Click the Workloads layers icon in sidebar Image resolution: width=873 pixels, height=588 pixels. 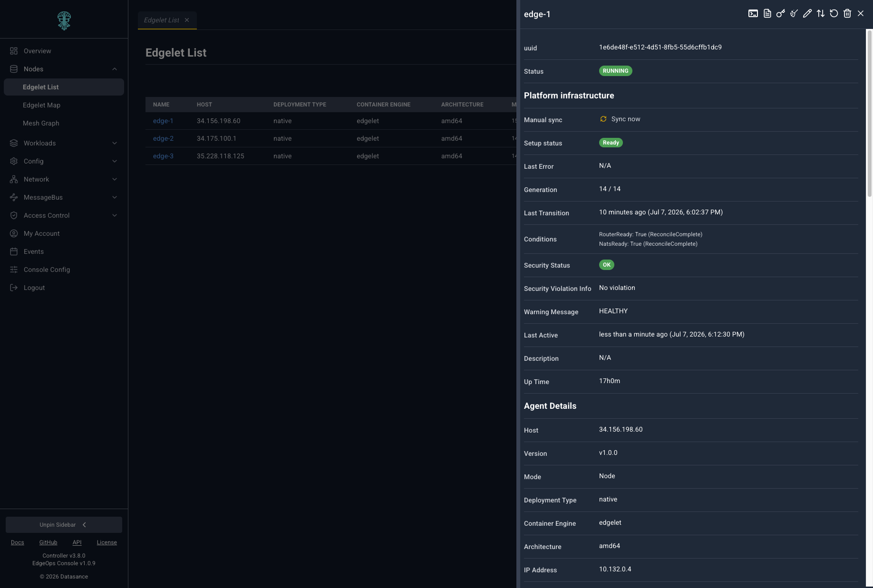(x=14, y=143)
